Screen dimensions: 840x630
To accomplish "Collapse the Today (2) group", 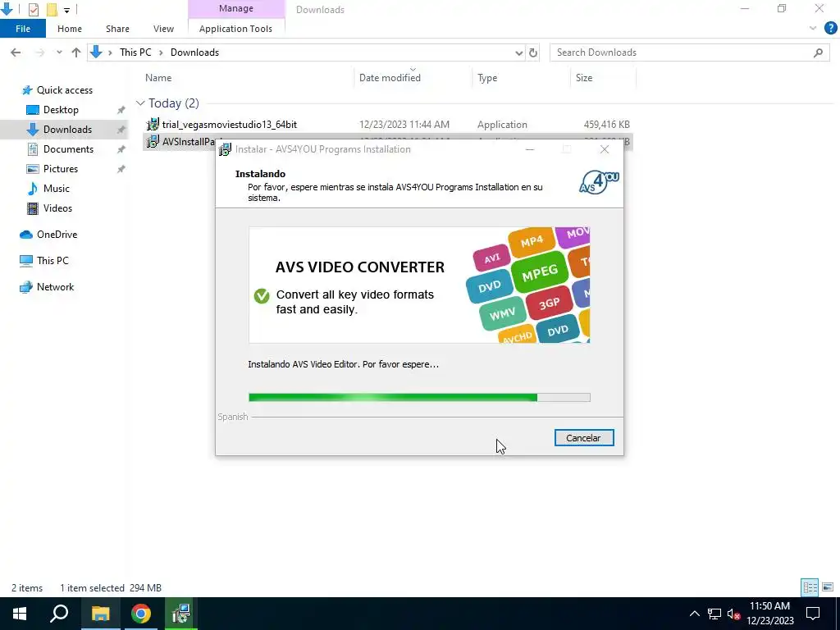I will [140, 103].
